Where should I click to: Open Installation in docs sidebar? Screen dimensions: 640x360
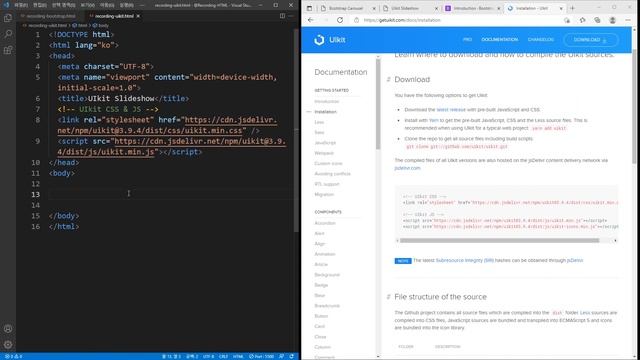tap(326, 111)
